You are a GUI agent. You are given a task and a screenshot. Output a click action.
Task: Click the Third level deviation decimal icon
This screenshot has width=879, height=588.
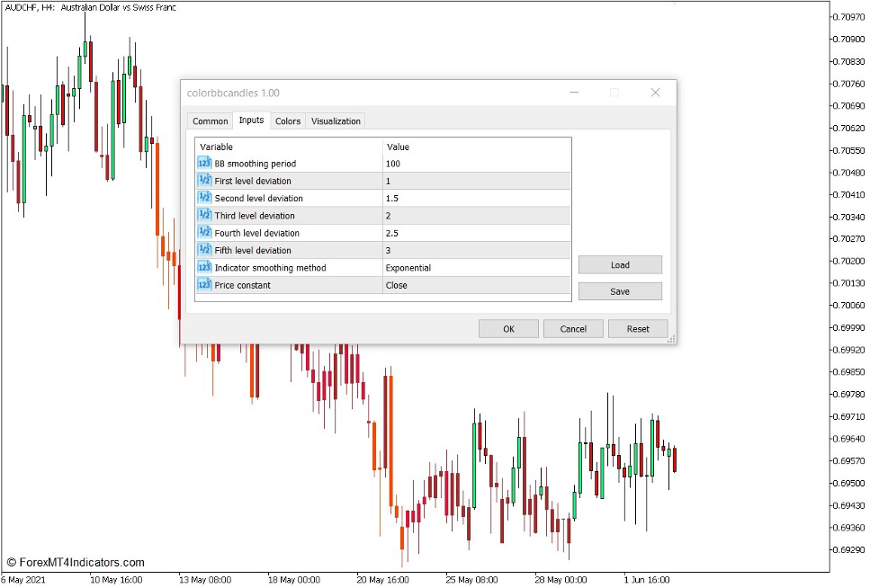pyautogui.click(x=202, y=215)
